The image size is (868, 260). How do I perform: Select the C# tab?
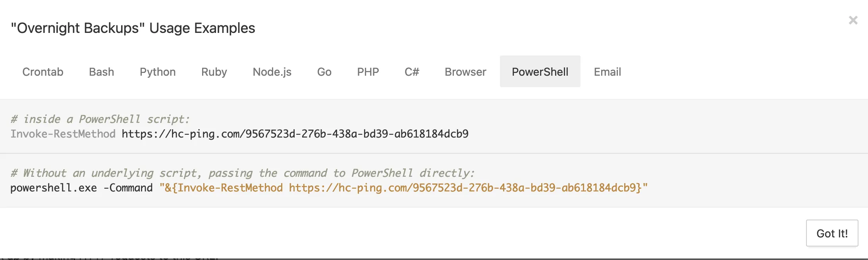tap(412, 72)
